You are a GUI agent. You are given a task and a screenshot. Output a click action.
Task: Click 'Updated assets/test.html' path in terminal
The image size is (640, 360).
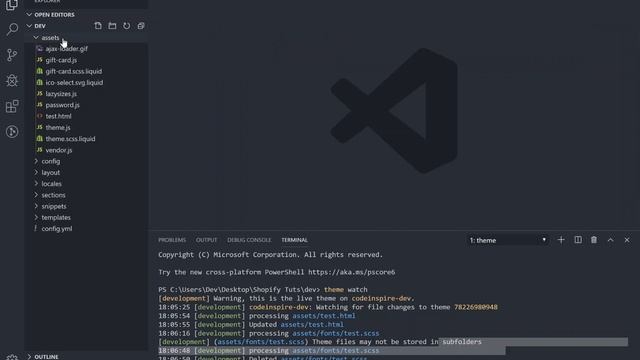tap(312, 325)
